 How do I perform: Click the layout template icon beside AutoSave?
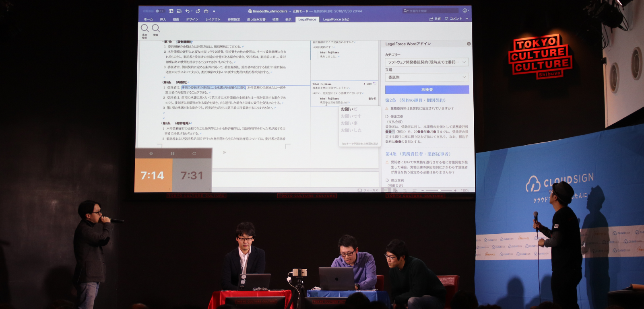[x=171, y=11]
